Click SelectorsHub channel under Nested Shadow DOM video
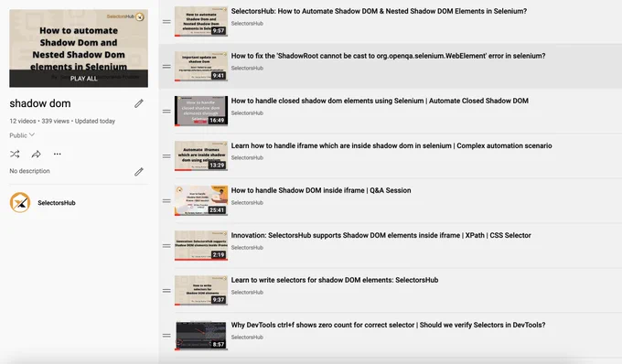622x364 pixels. (x=247, y=24)
